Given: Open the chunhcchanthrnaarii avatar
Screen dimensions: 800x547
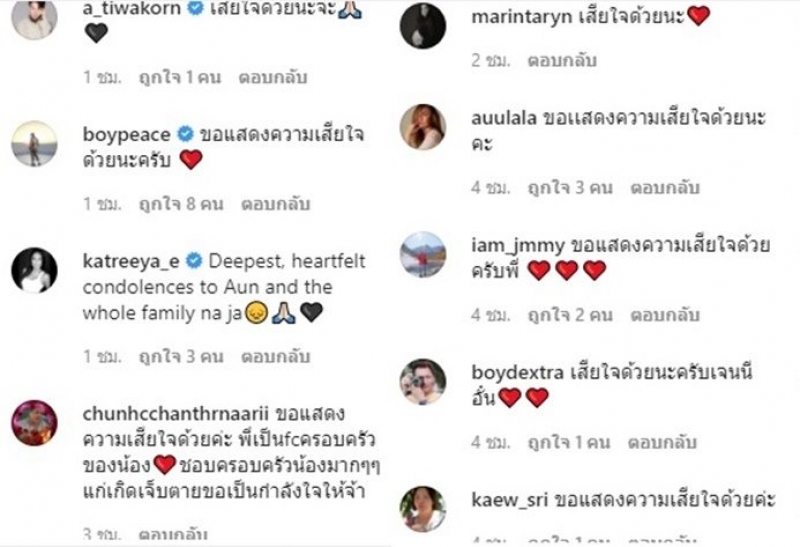Looking at the screenshot, I should 34,423.
